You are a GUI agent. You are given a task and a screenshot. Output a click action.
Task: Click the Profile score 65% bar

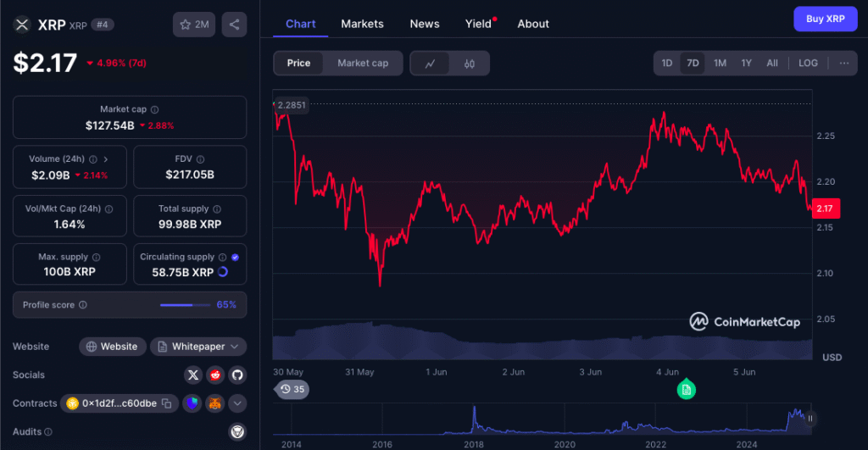point(185,305)
